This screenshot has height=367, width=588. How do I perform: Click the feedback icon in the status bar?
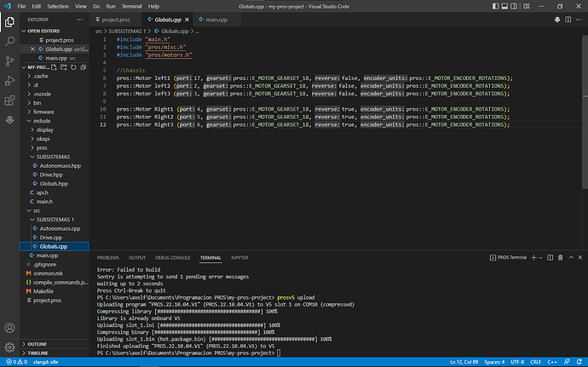pos(567,362)
